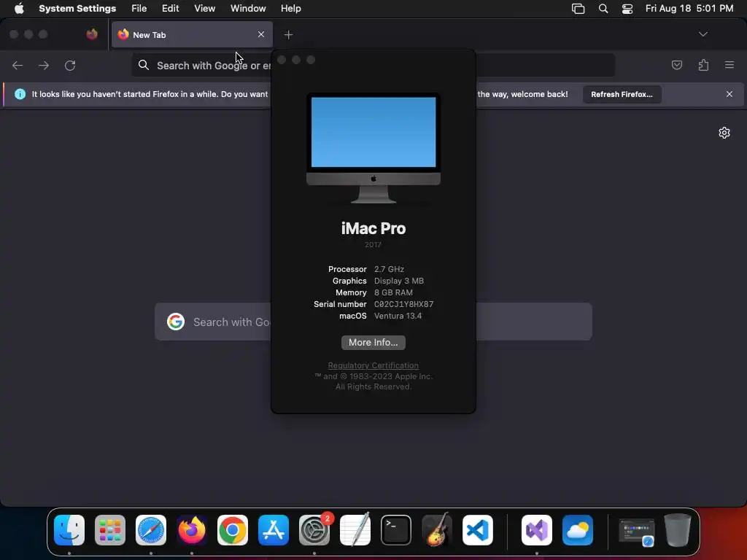Click the iMac Pro title text

[373, 228]
